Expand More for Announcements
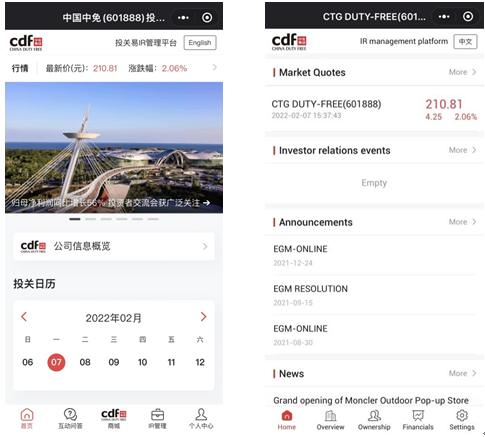 pyautogui.click(x=462, y=222)
